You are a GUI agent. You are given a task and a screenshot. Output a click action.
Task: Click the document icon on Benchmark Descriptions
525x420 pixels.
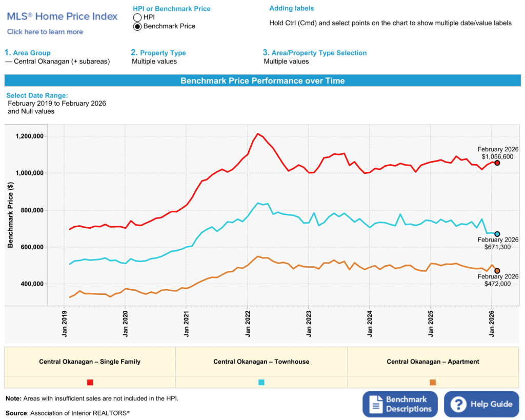pyautogui.click(x=376, y=404)
